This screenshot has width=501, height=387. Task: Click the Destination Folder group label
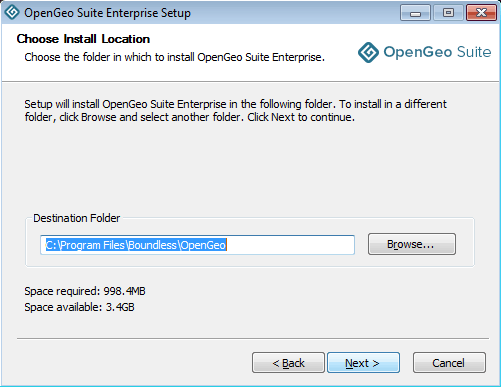point(77,218)
